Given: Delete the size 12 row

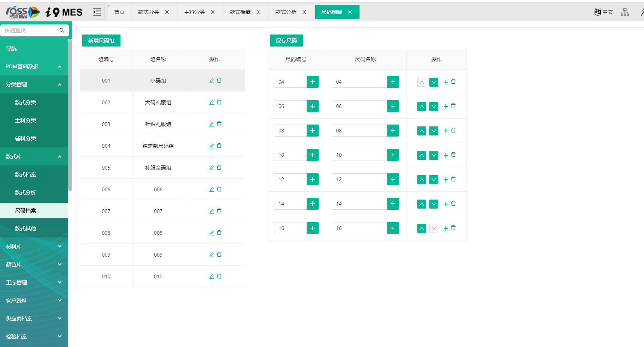Looking at the screenshot, I should (453, 179).
